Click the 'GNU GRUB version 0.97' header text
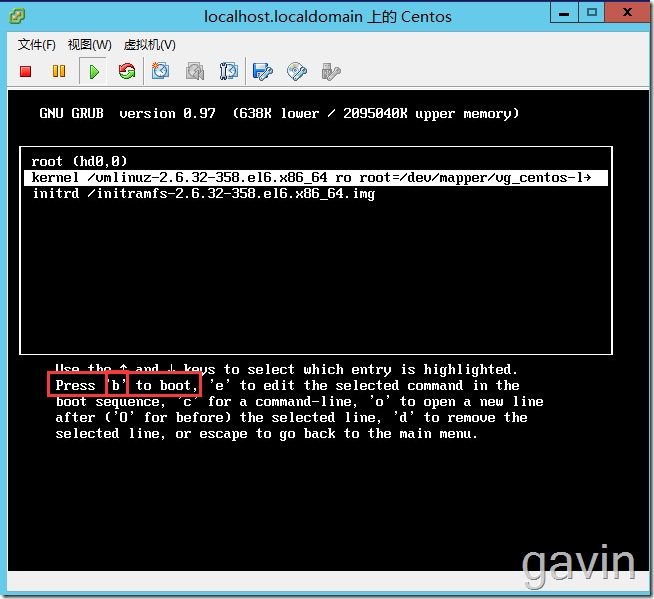Screen dimensions: 654x599 coord(128,113)
